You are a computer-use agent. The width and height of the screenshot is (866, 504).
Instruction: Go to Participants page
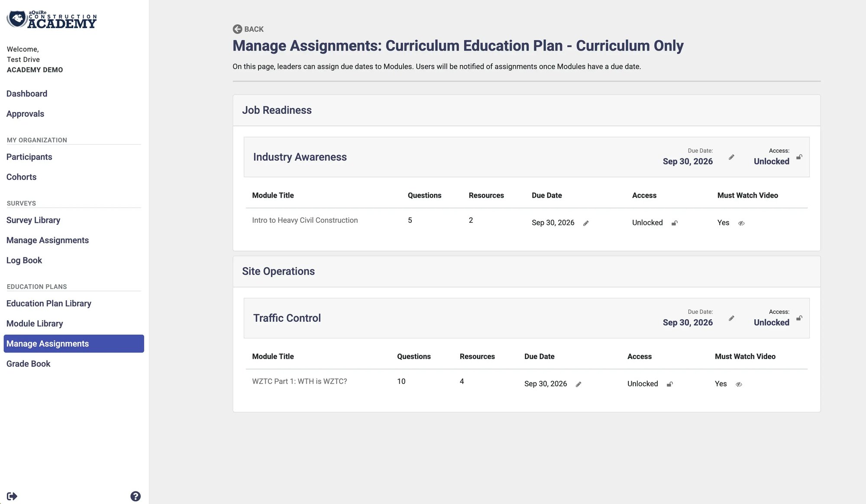(29, 157)
